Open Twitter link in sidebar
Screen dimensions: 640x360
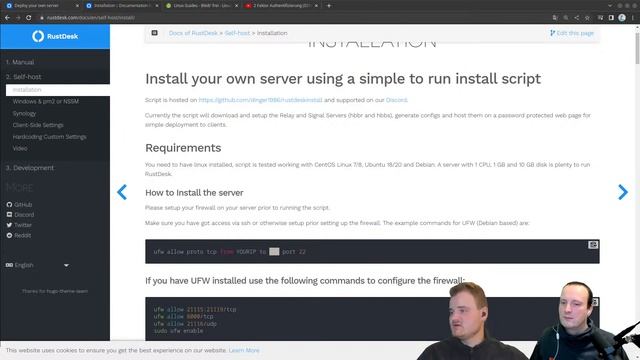click(19, 225)
